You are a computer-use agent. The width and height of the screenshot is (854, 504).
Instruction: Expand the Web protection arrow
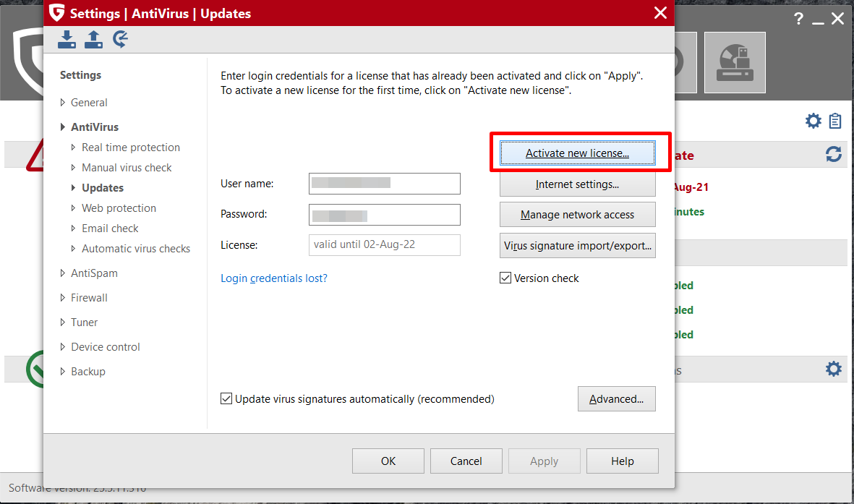point(74,208)
